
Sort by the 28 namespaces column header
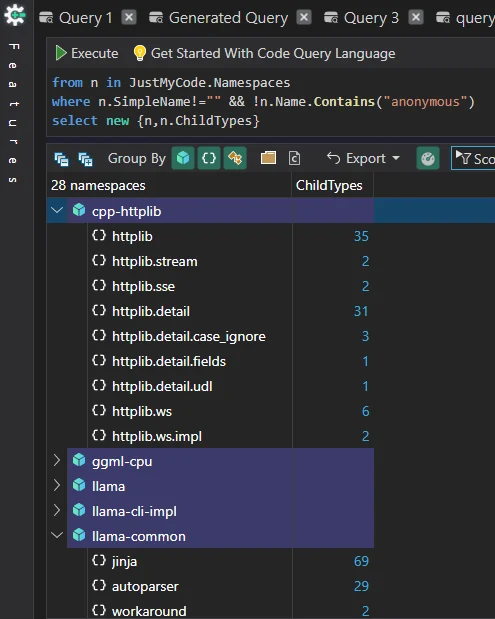tap(169, 185)
